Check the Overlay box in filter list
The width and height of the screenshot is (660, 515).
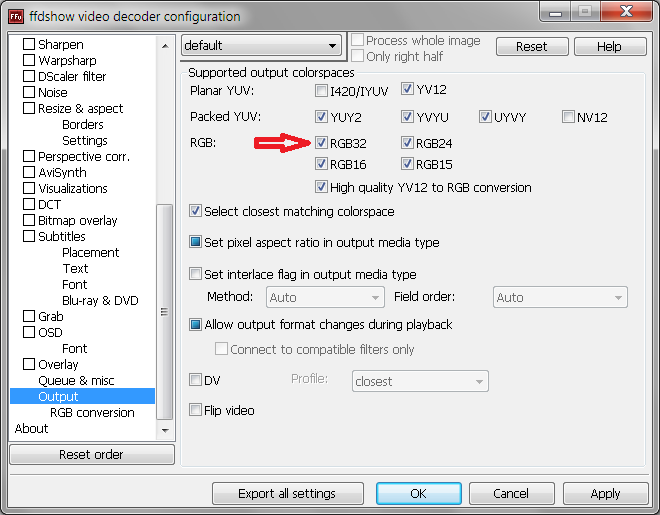pos(29,364)
